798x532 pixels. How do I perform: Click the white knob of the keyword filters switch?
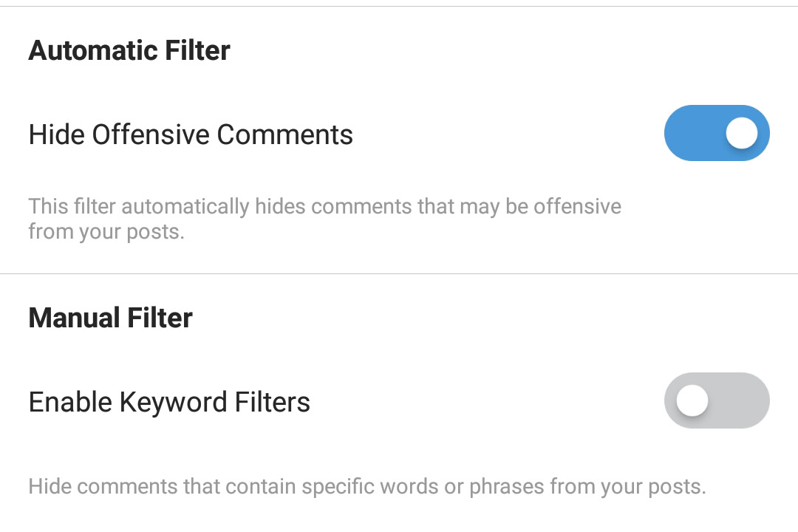tap(692, 400)
